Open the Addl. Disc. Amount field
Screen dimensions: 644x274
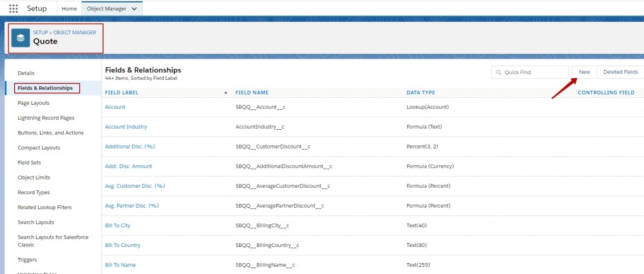[129, 166]
